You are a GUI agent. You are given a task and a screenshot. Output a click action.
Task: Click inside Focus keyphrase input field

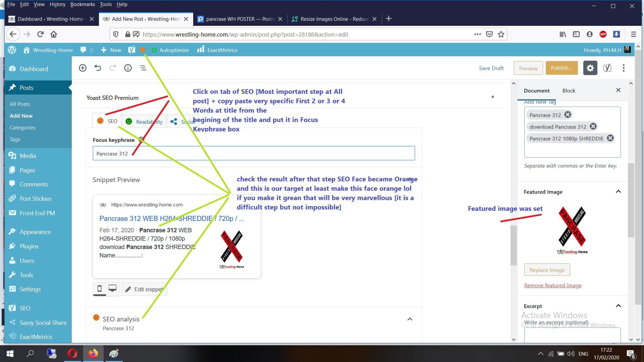pyautogui.click(x=254, y=153)
